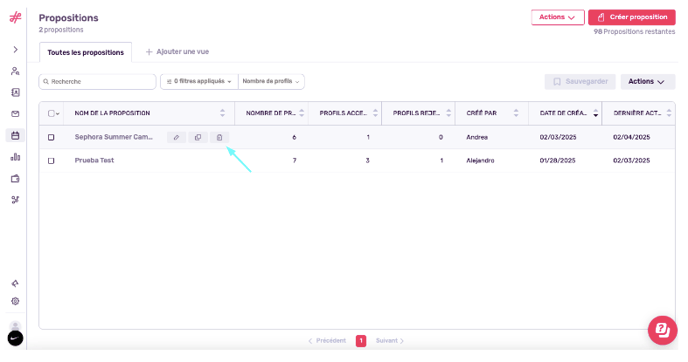Select the Prueba Test row checkbox

51,161
